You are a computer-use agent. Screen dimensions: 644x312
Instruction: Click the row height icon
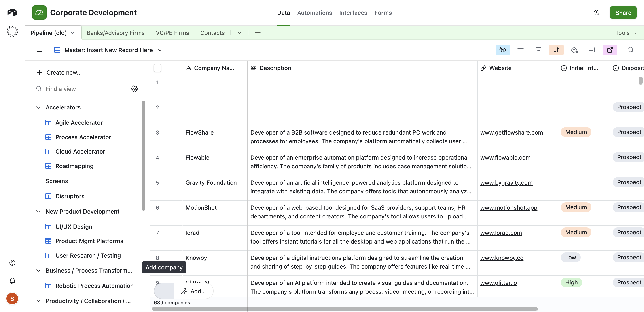click(592, 50)
